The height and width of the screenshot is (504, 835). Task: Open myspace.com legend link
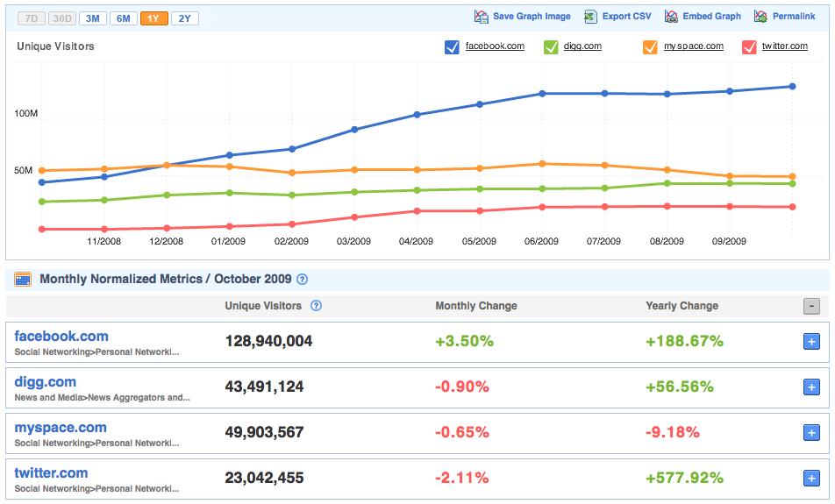[x=693, y=46]
